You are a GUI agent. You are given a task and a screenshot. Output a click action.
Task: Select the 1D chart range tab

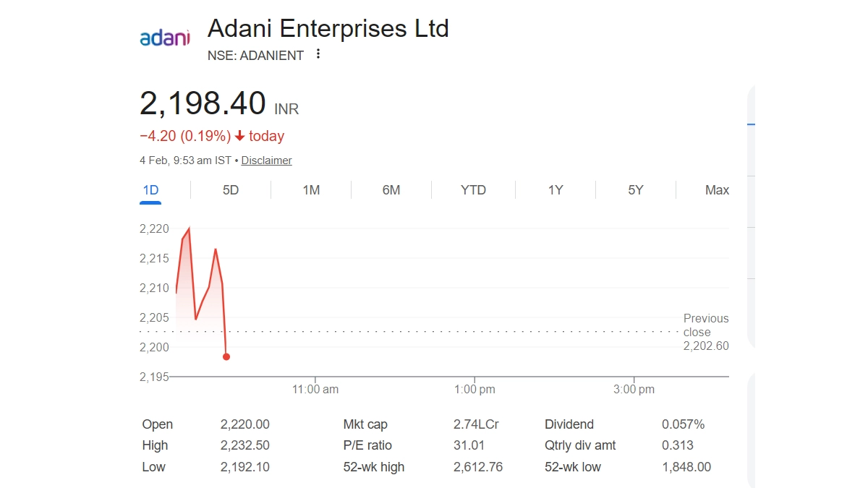pos(150,190)
